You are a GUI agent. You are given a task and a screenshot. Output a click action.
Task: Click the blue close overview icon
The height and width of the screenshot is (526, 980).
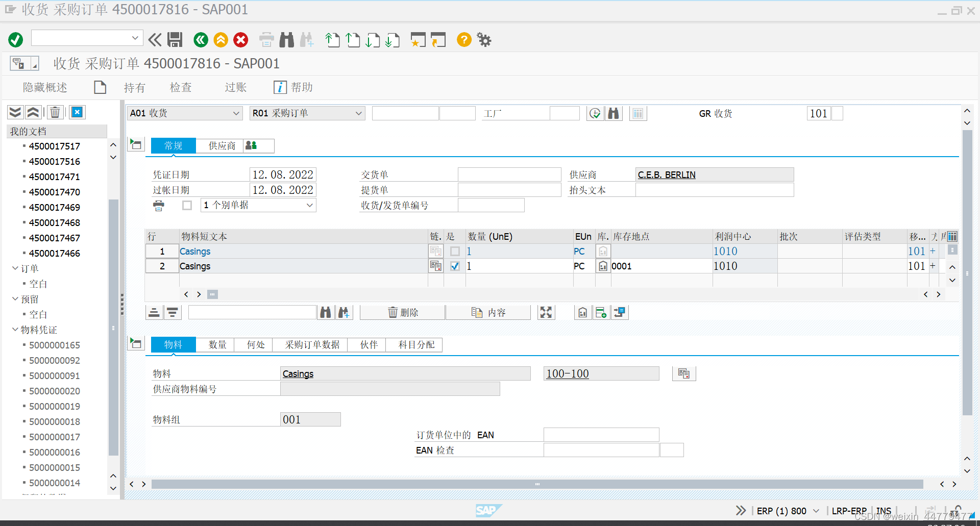point(77,112)
